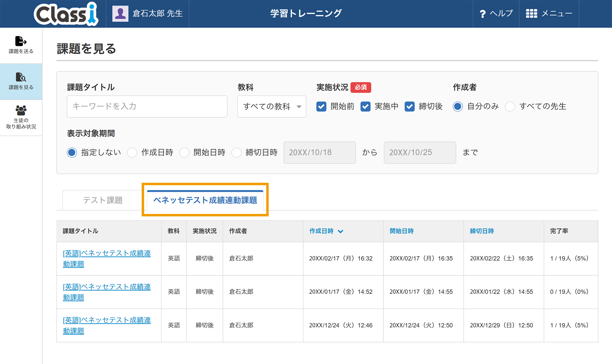Click start date 20XX/02/17（月）16:35
The width and height of the screenshot is (612, 364).
[x=421, y=259]
